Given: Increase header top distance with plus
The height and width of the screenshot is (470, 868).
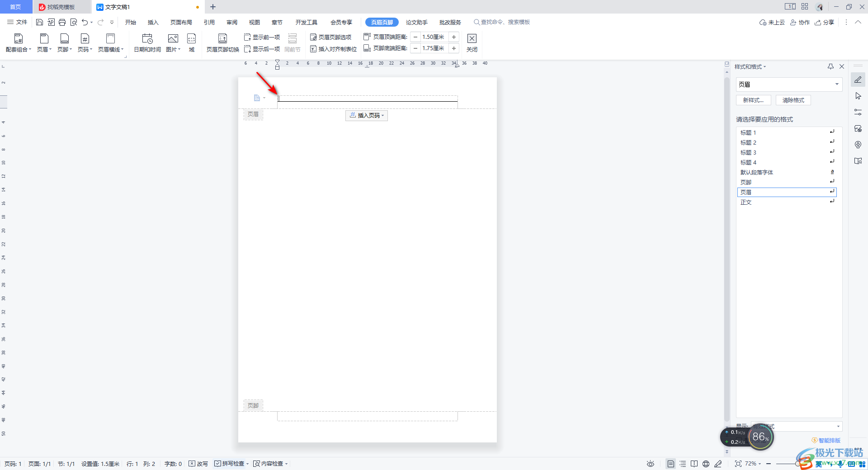Looking at the screenshot, I should pos(454,37).
